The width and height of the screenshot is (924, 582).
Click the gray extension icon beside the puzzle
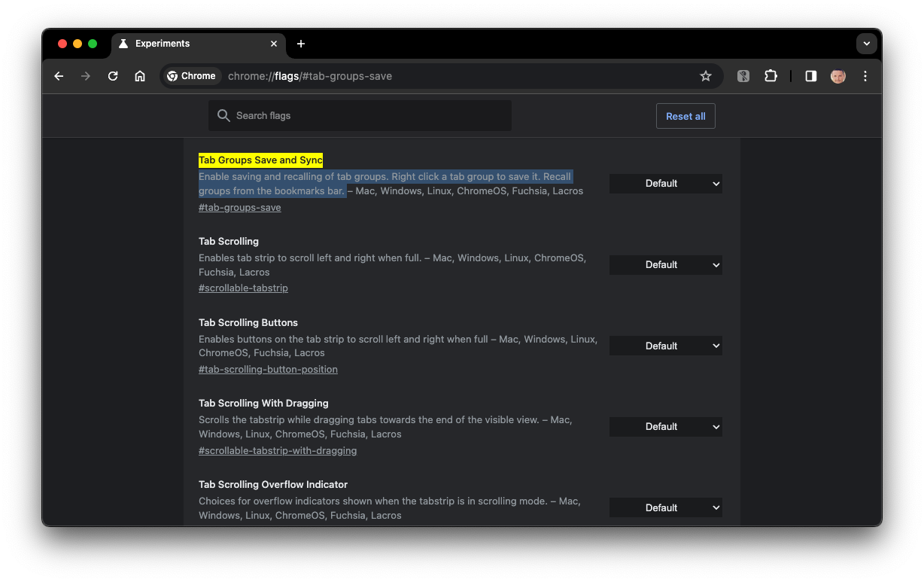tap(743, 76)
